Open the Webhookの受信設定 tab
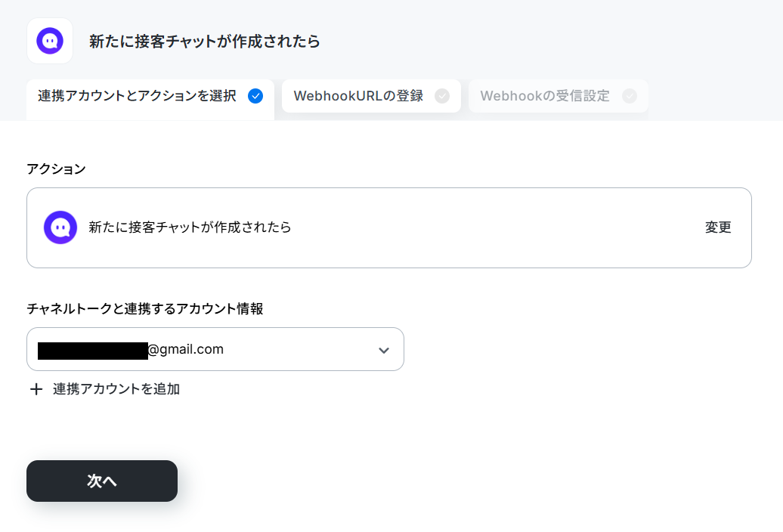The height and width of the screenshot is (532, 783). pos(558,96)
